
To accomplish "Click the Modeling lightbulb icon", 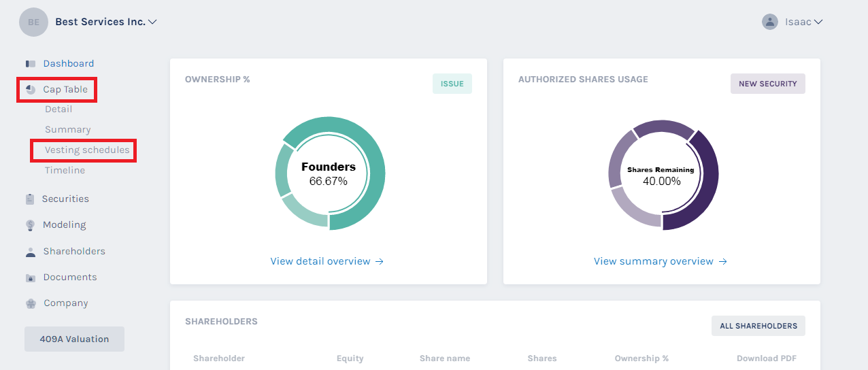I will pos(31,225).
